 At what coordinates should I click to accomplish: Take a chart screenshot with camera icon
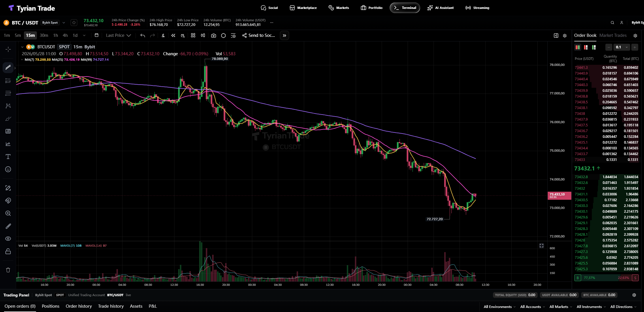point(214,35)
